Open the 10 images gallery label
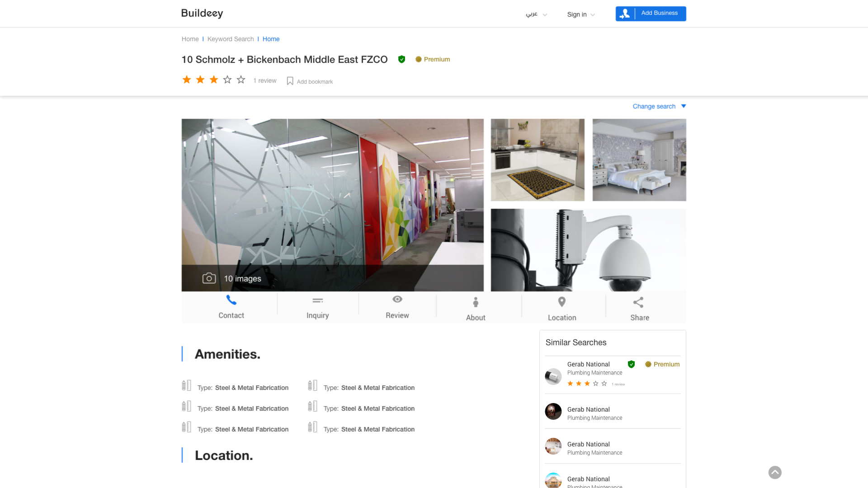 click(x=243, y=279)
